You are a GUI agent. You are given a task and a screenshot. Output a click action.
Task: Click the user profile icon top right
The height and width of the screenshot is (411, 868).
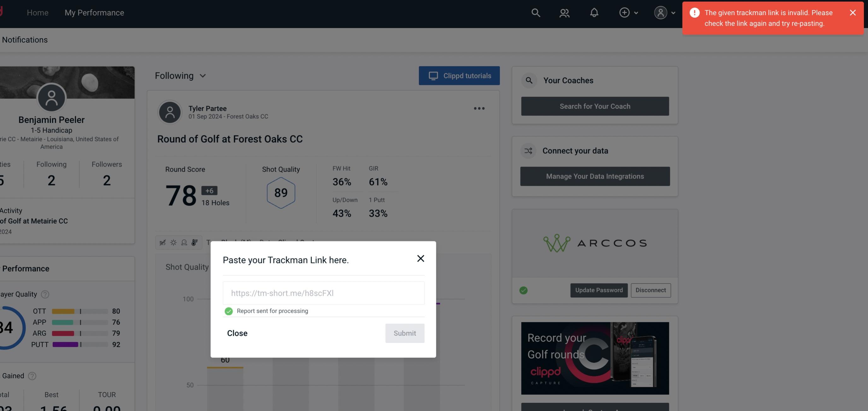pos(660,12)
